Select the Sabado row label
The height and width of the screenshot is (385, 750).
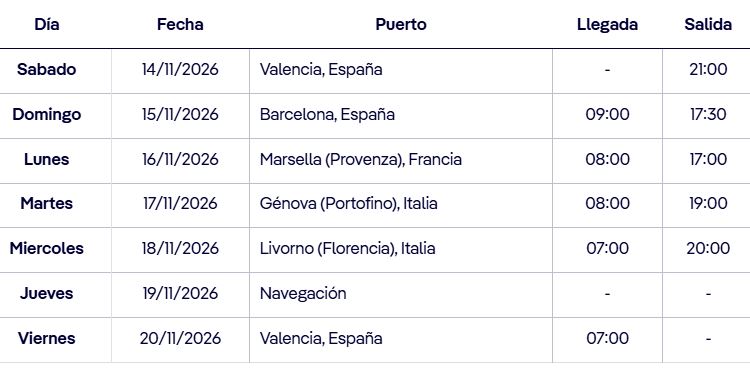[46, 69]
